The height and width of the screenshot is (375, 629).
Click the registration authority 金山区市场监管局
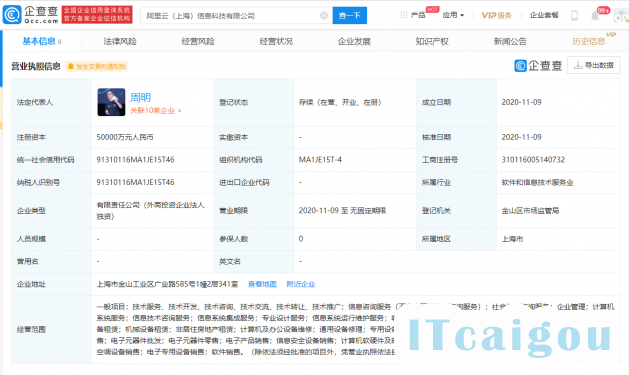coord(530,211)
